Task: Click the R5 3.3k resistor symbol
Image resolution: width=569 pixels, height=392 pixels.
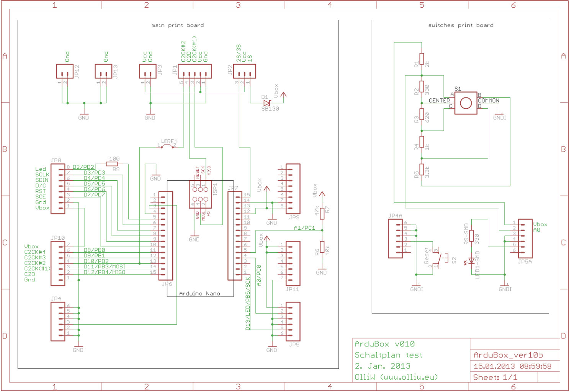Action: (x=422, y=170)
